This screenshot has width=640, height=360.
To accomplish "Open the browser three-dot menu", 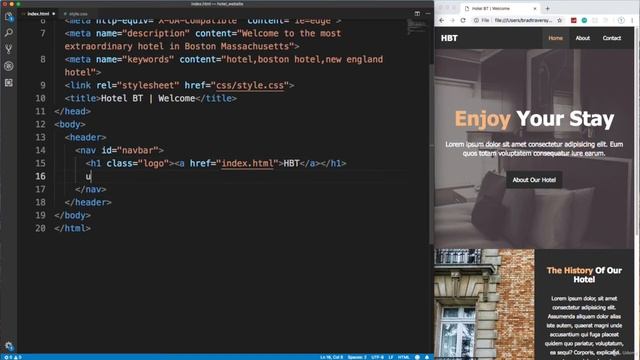I will pyautogui.click(x=632, y=20).
